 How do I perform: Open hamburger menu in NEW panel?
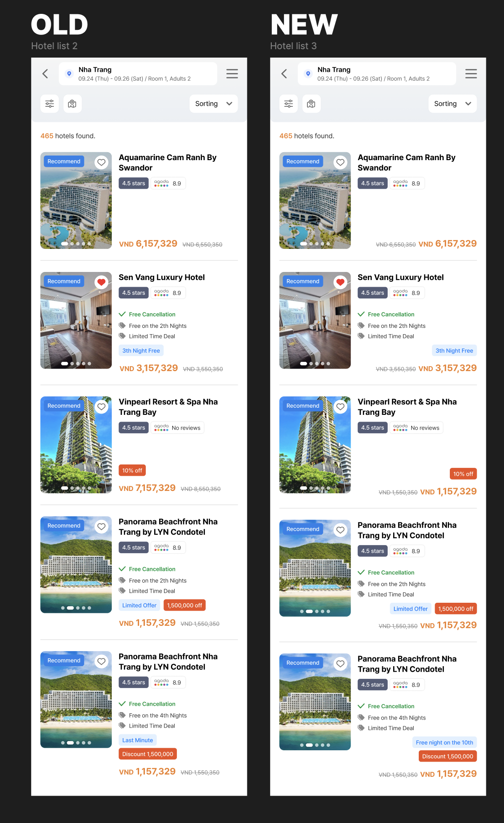pyautogui.click(x=471, y=74)
